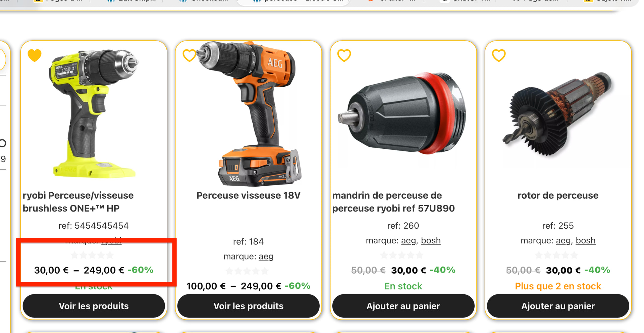Click Voir les produits under AEG drill

pyautogui.click(x=249, y=306)
